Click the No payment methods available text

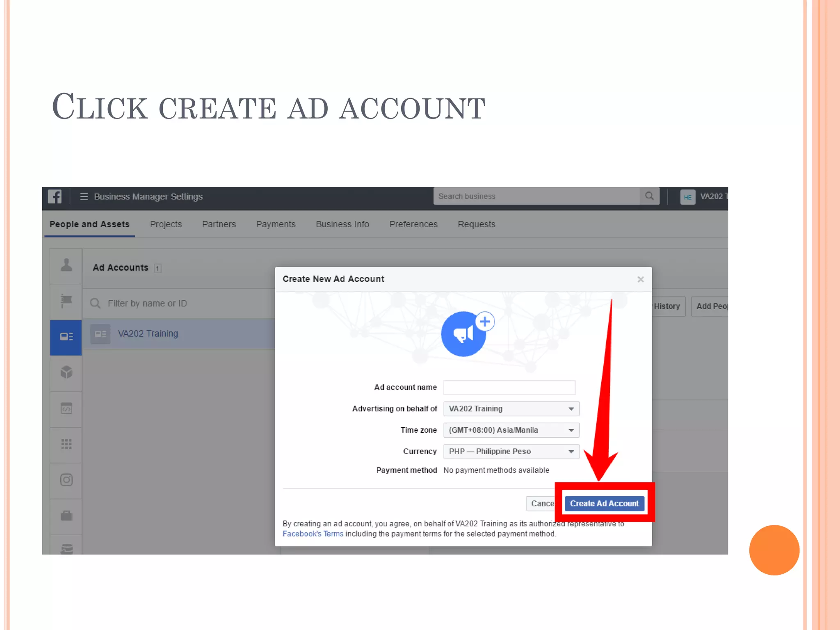(x=496, y=470)
